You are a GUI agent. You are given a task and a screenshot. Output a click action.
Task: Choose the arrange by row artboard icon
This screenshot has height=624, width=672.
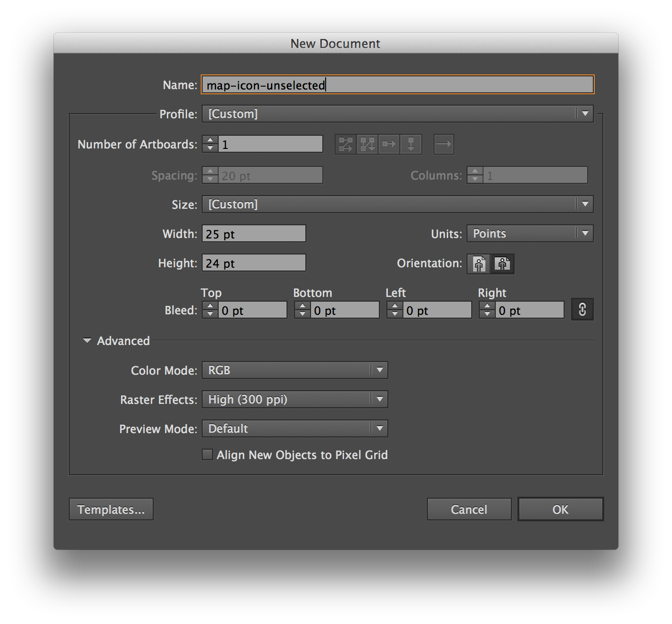coord(389,144)
